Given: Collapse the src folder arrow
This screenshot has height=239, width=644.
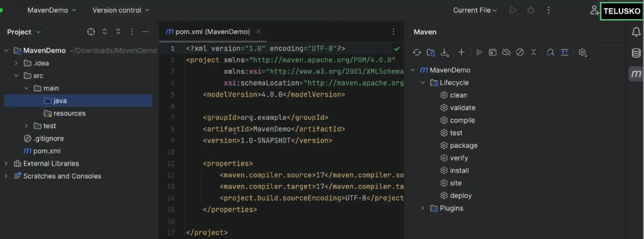Looking at the screenshot, I should [16, 75].
